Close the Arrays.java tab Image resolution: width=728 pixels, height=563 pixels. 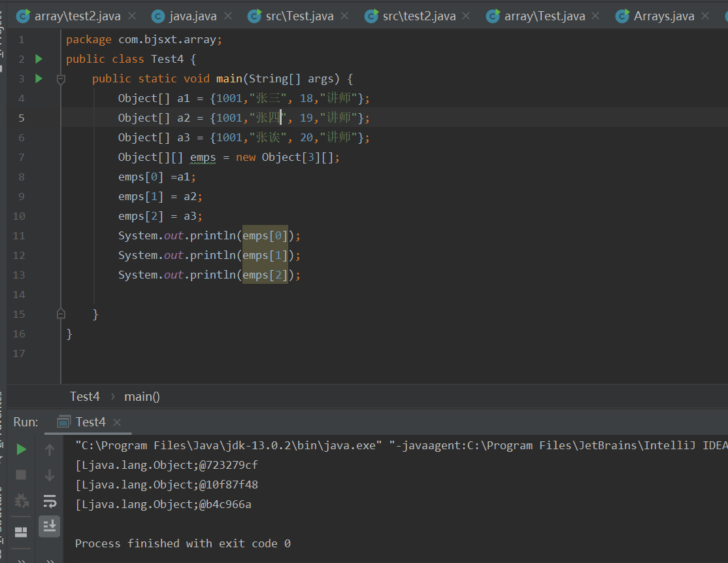(x=705, y=16)
